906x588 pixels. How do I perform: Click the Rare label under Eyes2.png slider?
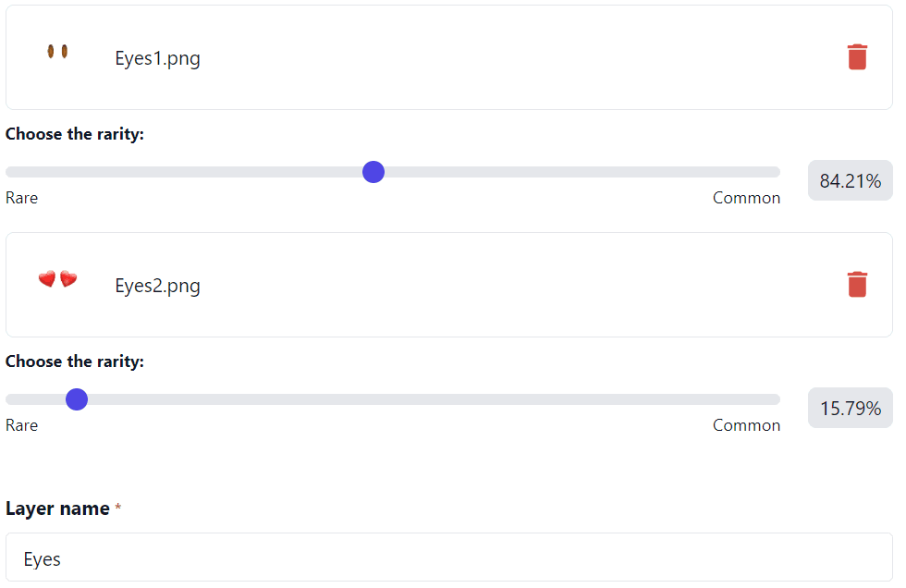point(21,425)
